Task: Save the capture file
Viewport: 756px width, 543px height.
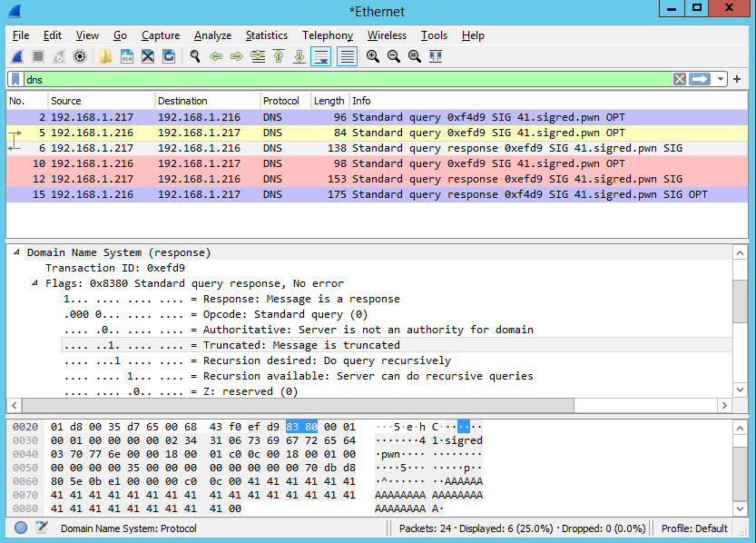Action: click(x=127, y=56)
